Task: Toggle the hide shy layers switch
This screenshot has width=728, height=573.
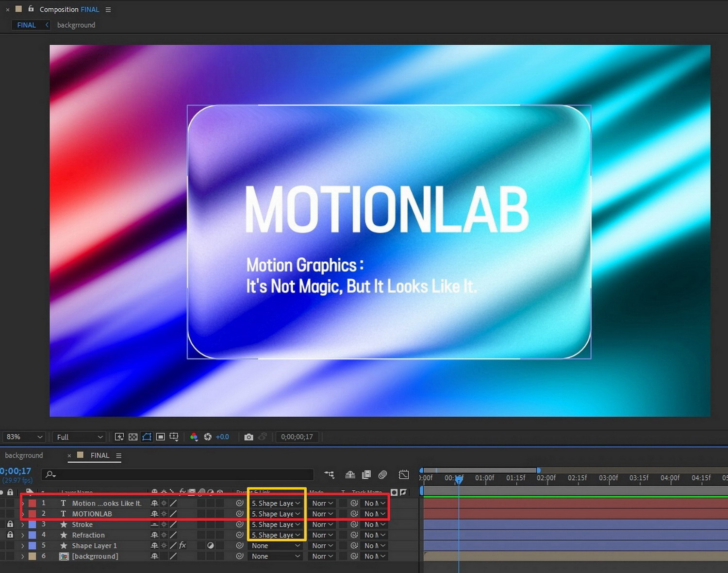Action: tap(350, 474)
